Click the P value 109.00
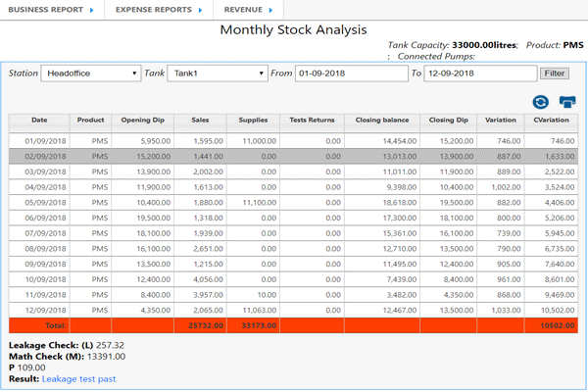 pyautogui.click(x=31, y=367)
